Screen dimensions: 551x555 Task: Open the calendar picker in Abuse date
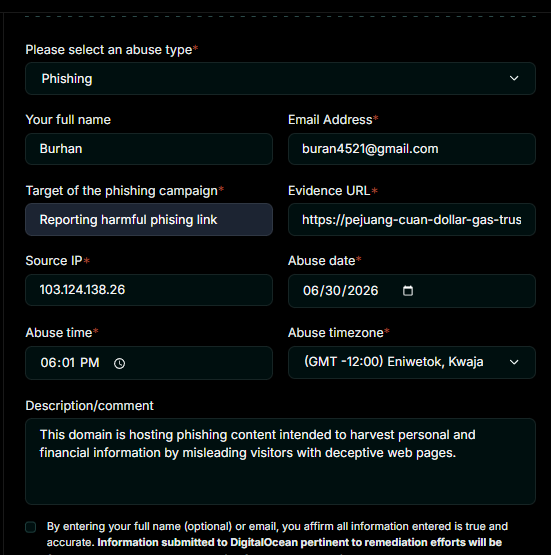pyautogui.click(x=408, y=291)
